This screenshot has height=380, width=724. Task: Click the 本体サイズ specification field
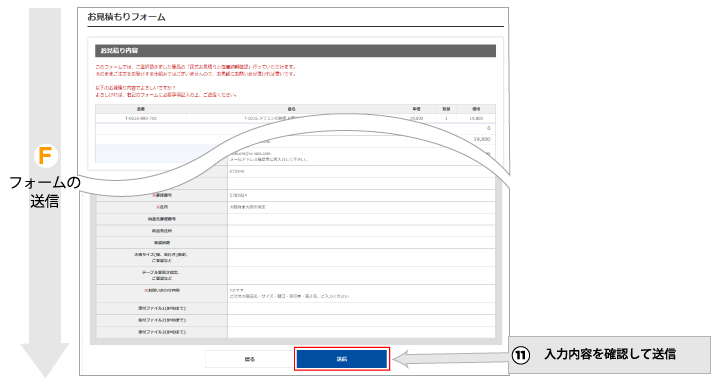tap(361, 258)
